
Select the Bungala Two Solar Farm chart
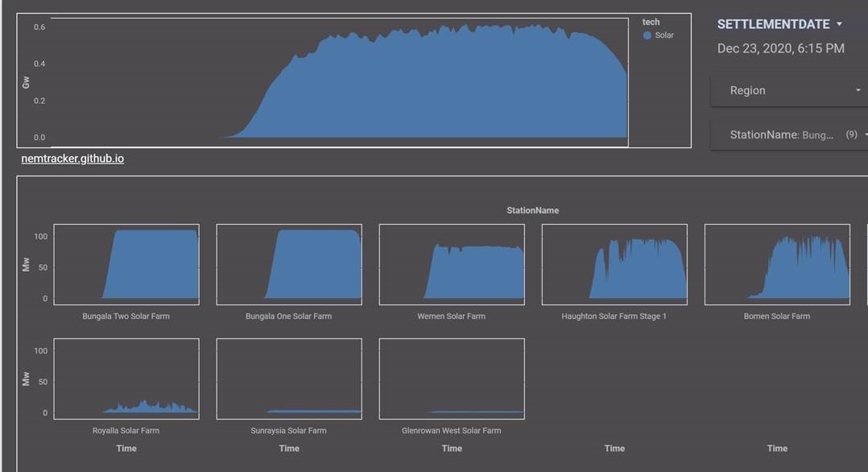pyautogui.click(x=126, y=264)
